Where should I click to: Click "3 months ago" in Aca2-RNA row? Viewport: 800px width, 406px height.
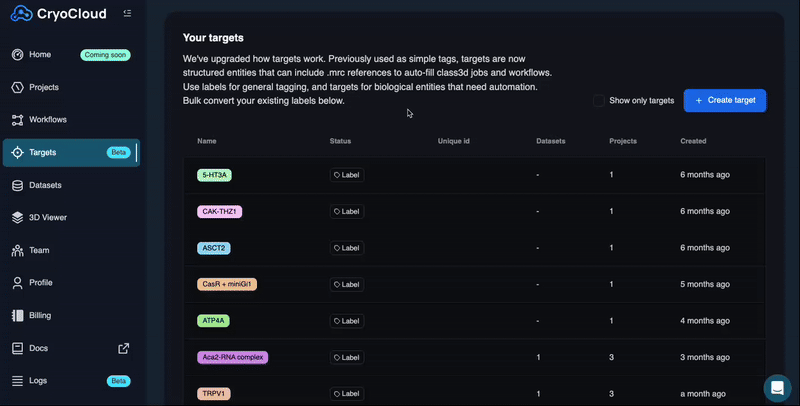pyautogui.click(x=705, y=357)
